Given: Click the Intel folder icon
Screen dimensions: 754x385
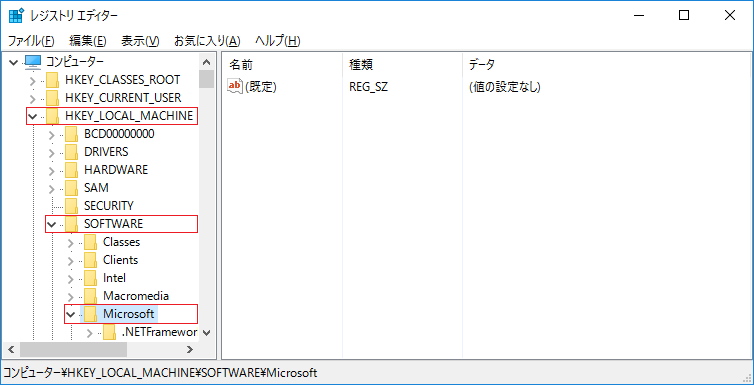Looking at the screenshot, I should (91, 278).
